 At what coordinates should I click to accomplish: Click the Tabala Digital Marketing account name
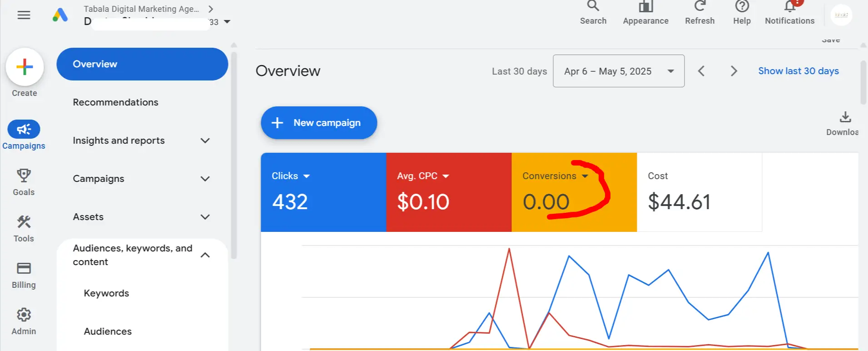click(141, 9)
